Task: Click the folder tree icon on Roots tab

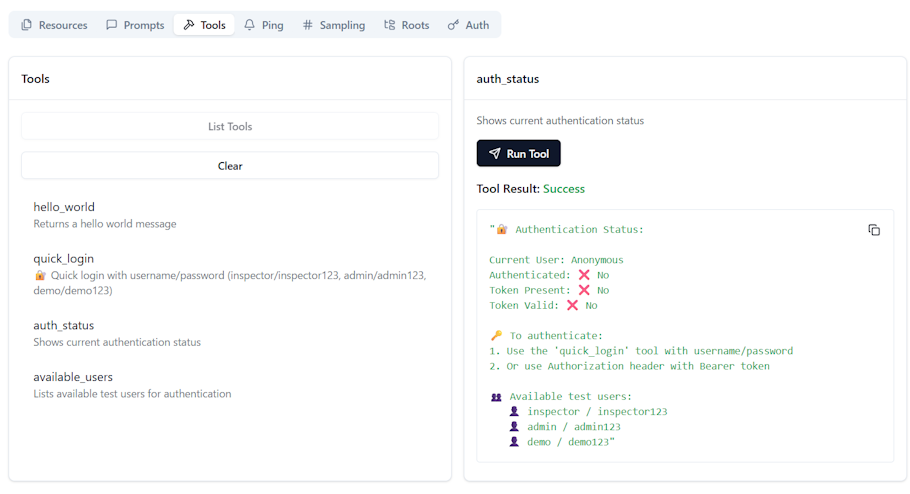Action: 390,25
